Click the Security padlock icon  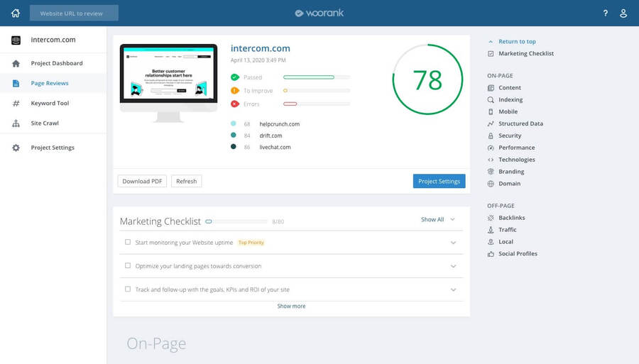pyautogui.click(x=491, y=136)
